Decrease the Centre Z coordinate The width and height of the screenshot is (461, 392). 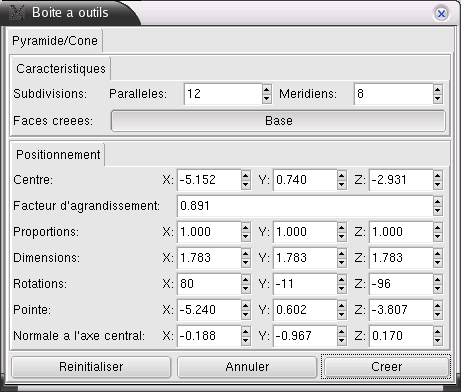pyautogui.click(x=438, y=185)
